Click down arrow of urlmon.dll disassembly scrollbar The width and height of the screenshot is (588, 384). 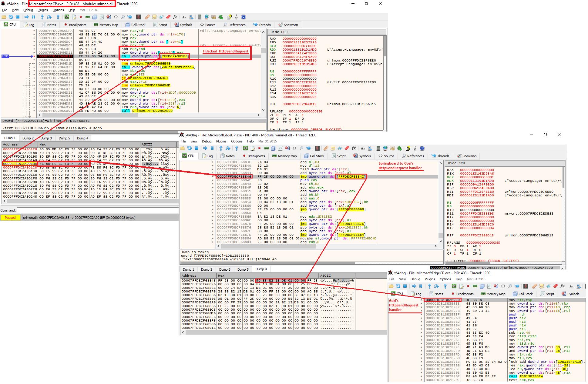(263, 110)
